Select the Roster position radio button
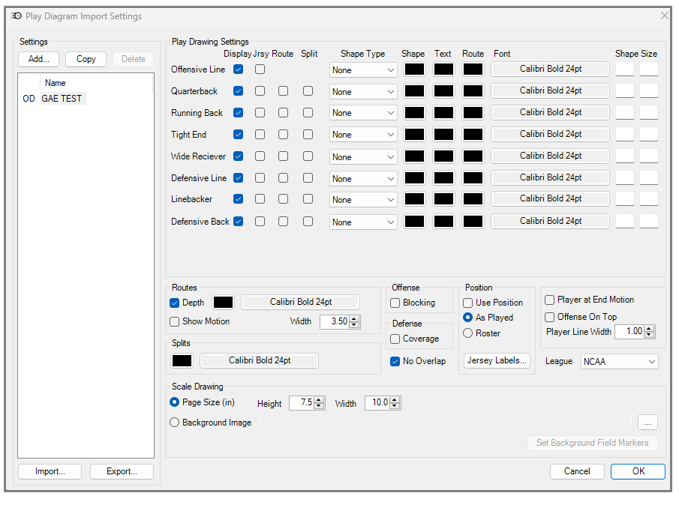 (468, 333)
